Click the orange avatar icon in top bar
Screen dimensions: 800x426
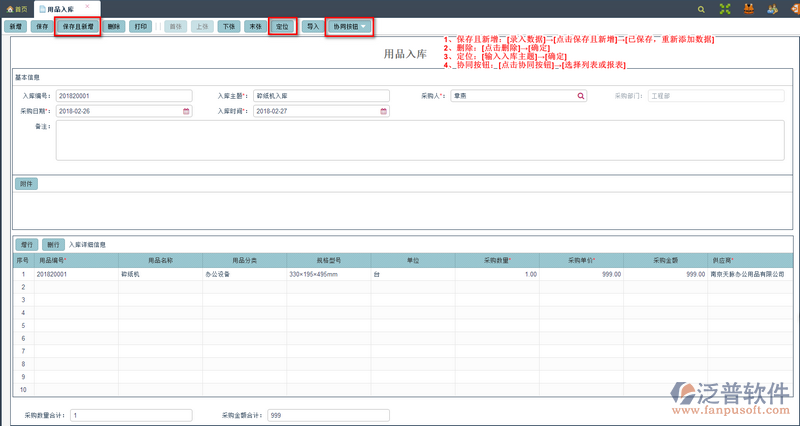[792, 8]
